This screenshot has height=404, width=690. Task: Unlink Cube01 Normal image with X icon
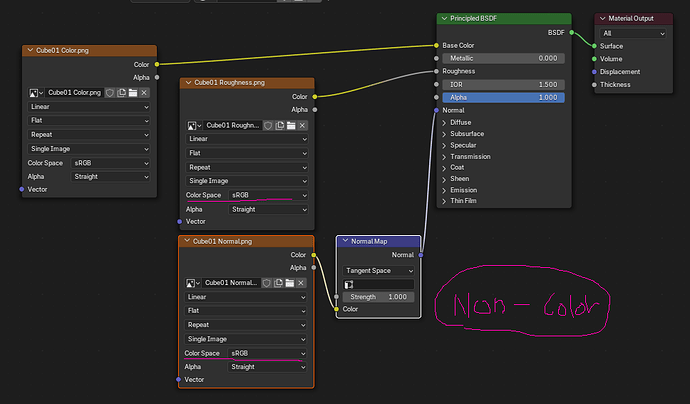[x=301, y=283]
